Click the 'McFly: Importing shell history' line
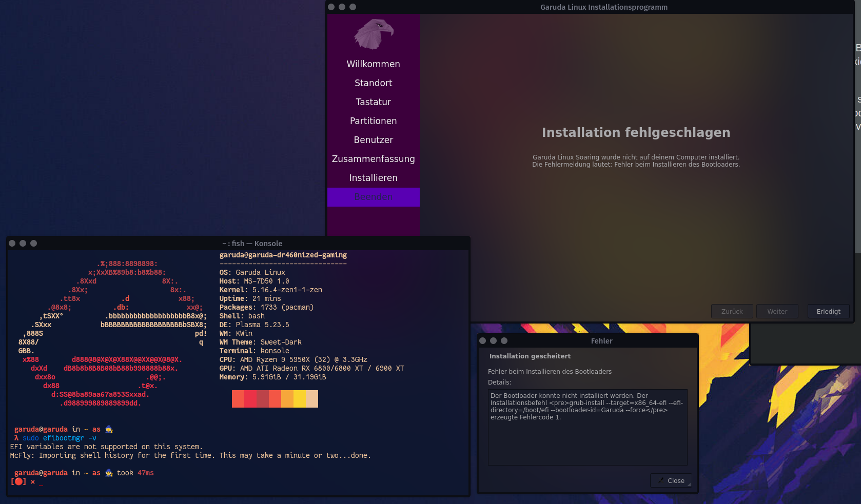The image size is (861, 504). (190, 455)
